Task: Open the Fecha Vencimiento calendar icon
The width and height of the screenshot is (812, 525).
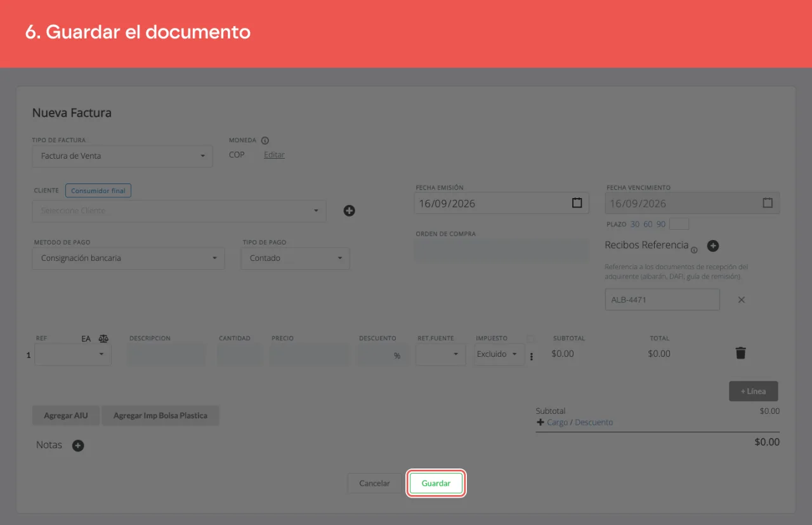Action: coord(767,203)
